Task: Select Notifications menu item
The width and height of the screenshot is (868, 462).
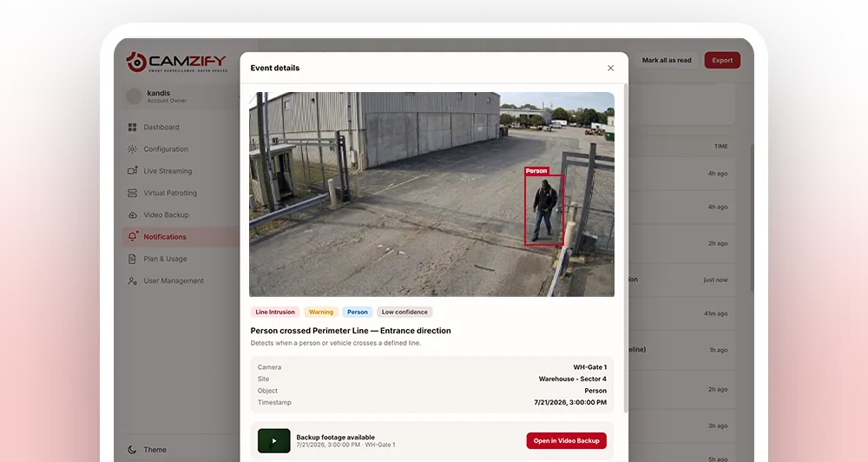Action: click(165, 236)
